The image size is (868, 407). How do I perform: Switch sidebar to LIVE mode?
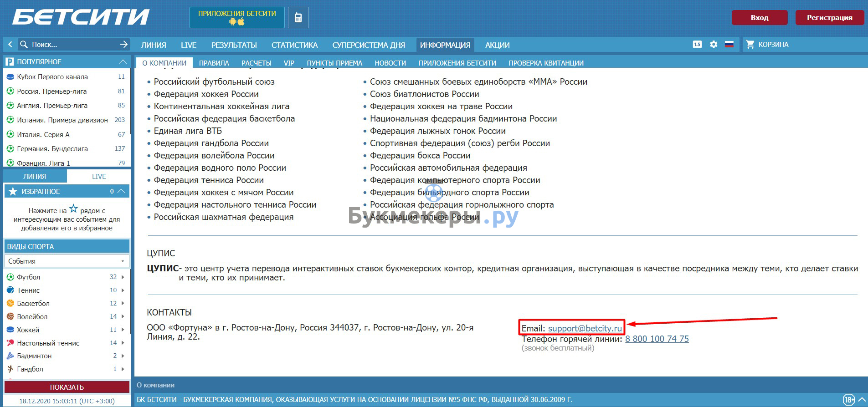[x=99, y=177]
